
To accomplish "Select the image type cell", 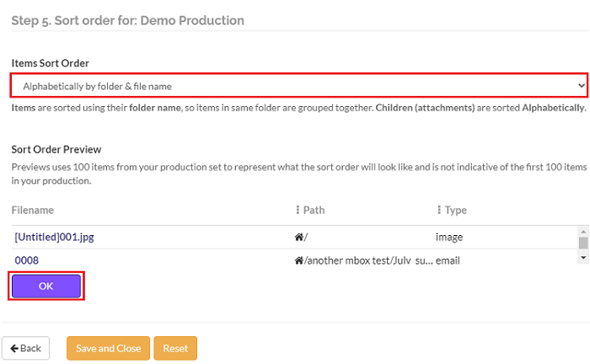I will (449, 237).
